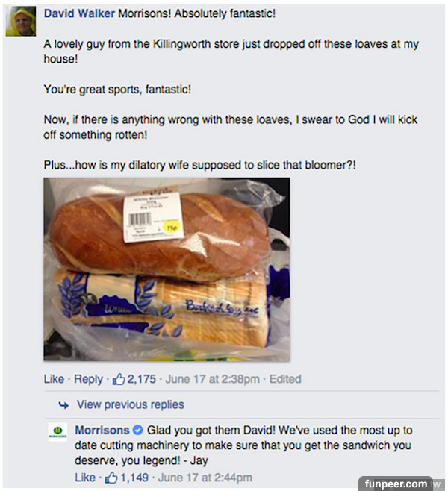
Task: Click the verified badge beside Morrisons
Action: pyautogui.click(x=137, y=431)
